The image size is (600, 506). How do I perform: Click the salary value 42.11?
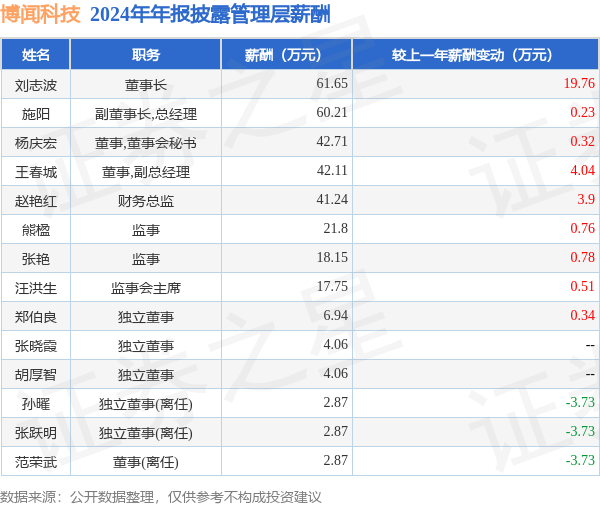[x=332, y=171]
